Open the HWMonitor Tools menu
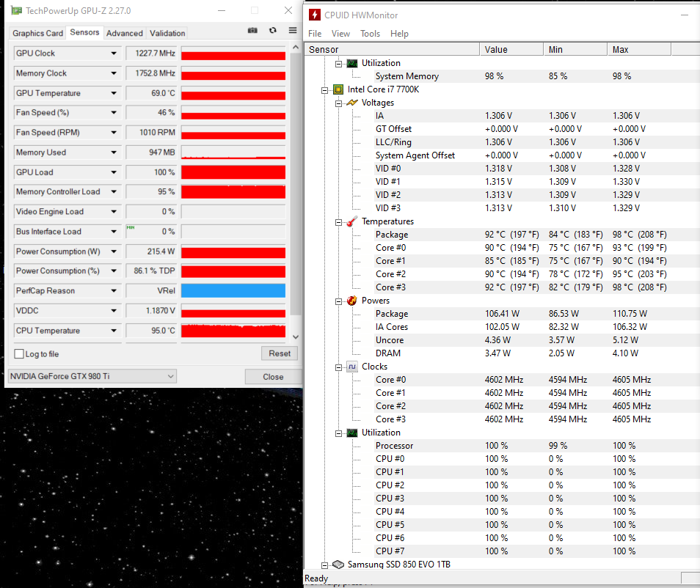The width and height of the screenshot is (700, 588). (370, 34)
